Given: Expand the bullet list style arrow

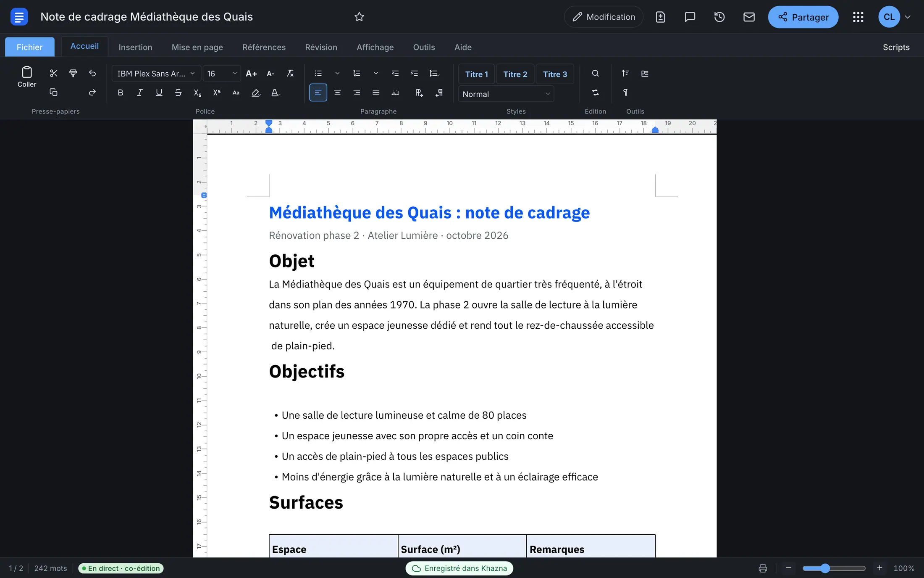Looking at the screenshot, I should (337, 74).
